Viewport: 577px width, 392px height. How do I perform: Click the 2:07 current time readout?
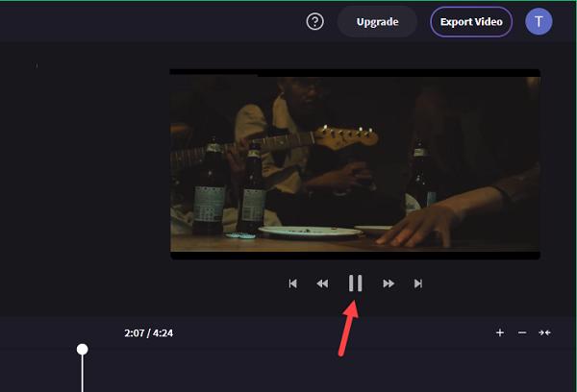click(x=135, y=333)
